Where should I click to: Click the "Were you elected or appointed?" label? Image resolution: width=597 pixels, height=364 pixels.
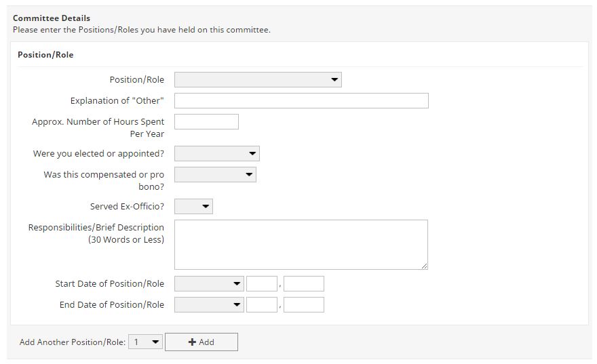98,154
